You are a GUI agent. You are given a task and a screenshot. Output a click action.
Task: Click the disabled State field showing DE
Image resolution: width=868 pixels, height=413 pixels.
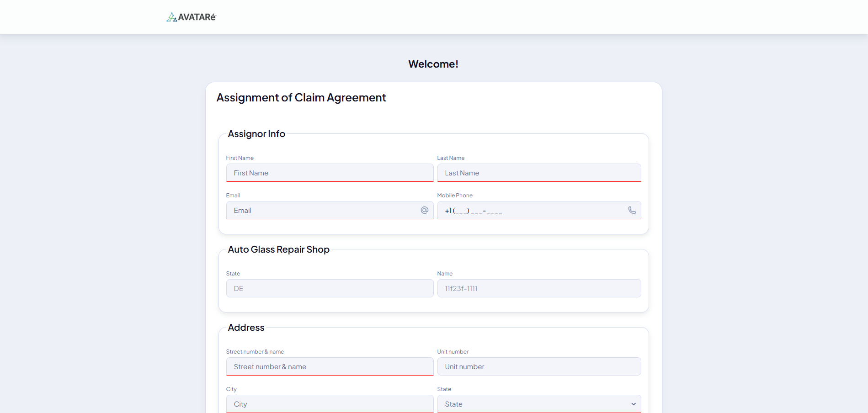point(330,288)
